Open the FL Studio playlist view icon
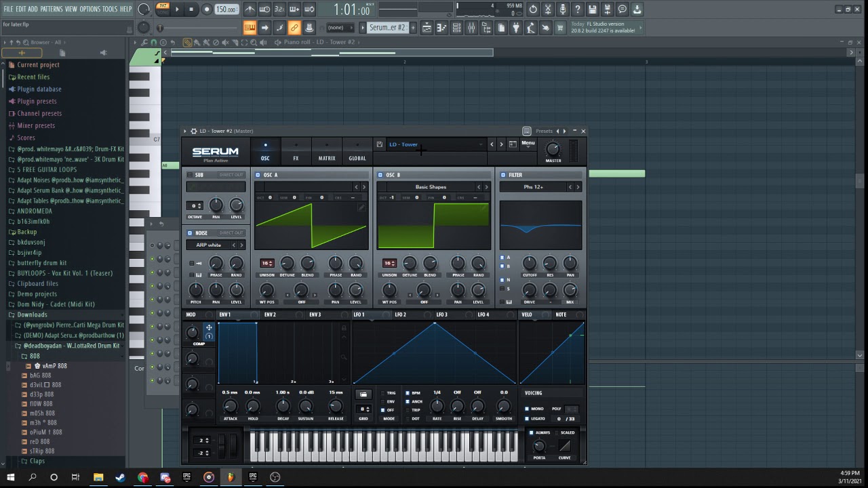Image resolution: width=868 pixels, height=488 pixels. (427, 28)
